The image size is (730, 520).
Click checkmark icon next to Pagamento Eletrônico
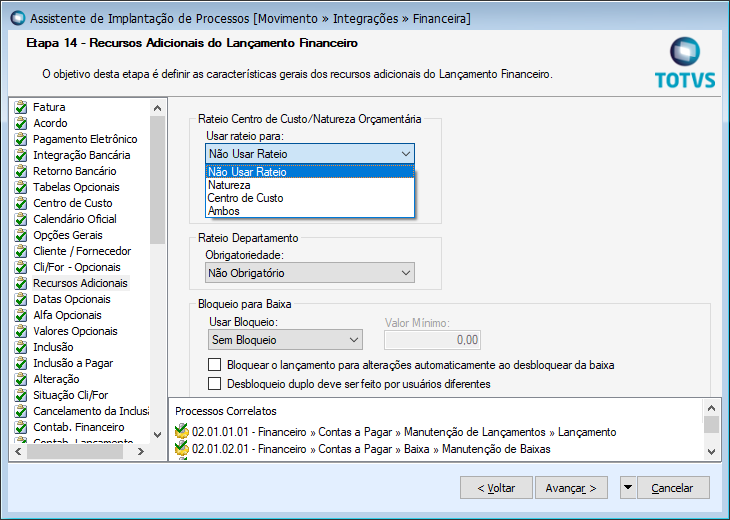20,139
